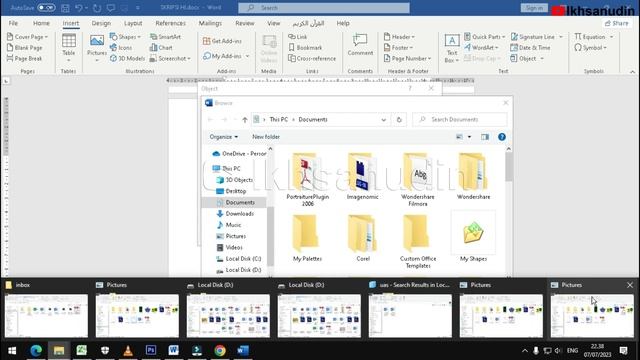Insert 3D Models
Viewport: 640px width, 360px height.
pyautogui.click(x=127, y=58)
